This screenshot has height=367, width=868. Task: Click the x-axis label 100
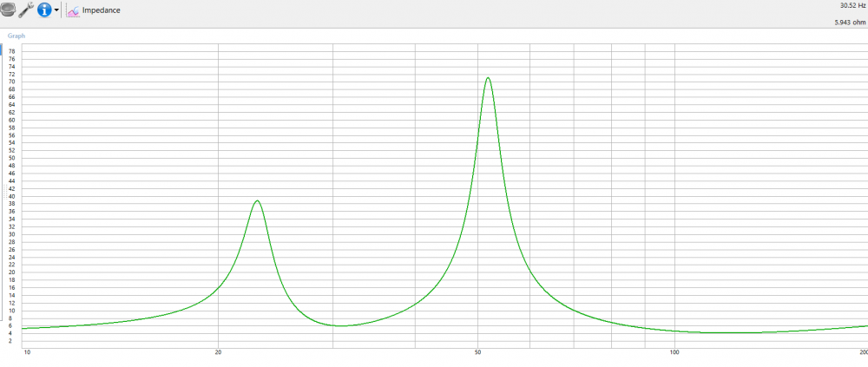pos(674,352)
